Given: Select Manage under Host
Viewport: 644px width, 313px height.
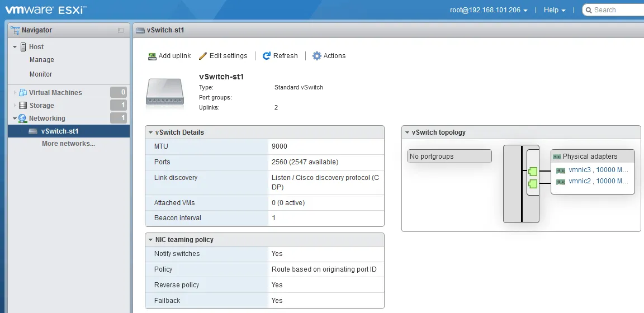Looking at the screenshot, I should [42, 60].
